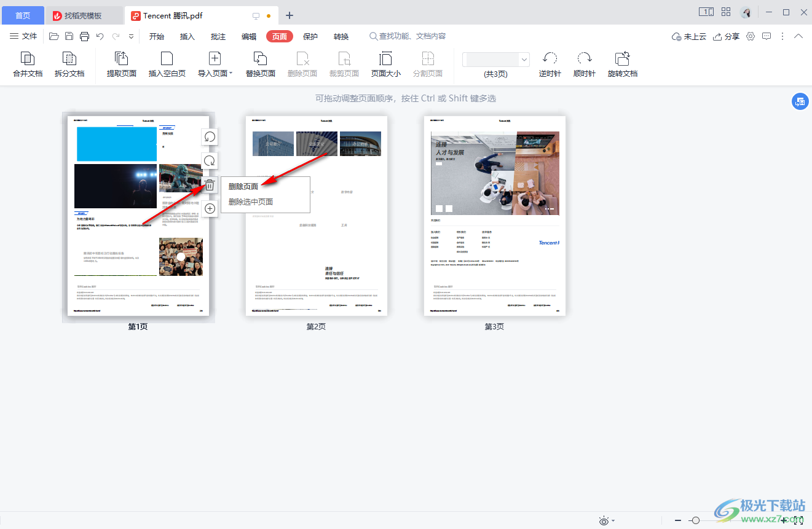
Task: Select the Tencent 腾讯.pdf document tab
Action: coord(202,15)
